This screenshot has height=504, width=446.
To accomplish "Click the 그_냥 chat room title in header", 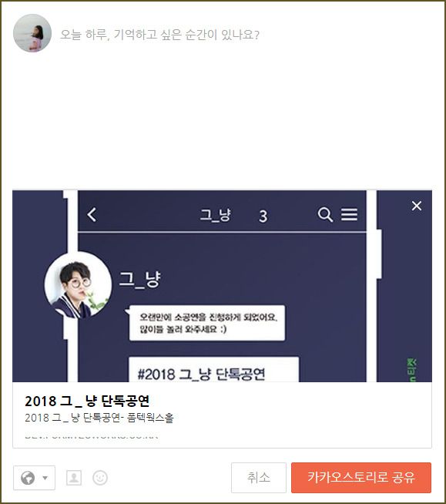I will (215, 215).
